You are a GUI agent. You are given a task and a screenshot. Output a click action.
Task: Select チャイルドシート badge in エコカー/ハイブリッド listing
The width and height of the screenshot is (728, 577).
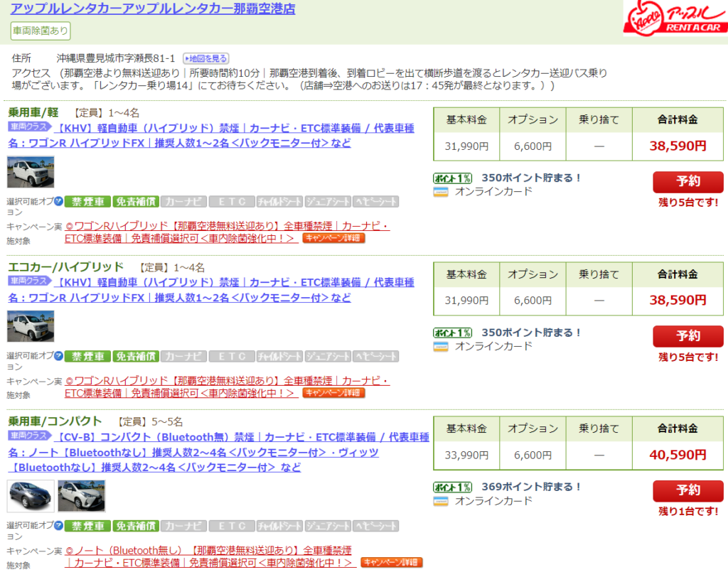click(279, 357)
